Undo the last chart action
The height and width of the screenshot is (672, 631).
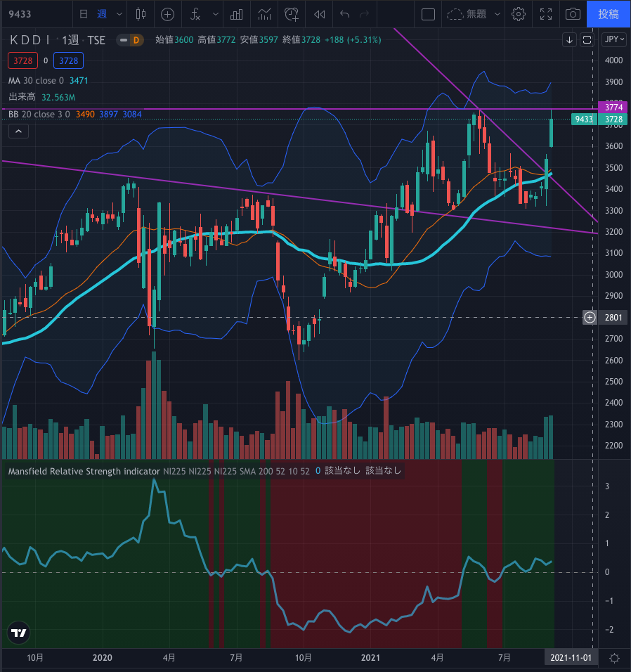tap(345, 14)
